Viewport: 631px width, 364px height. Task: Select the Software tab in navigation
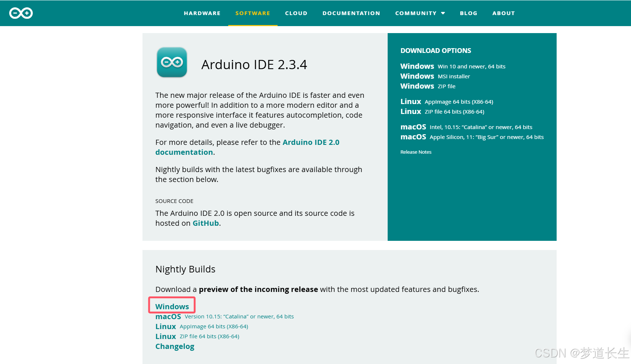click(253, 13)
